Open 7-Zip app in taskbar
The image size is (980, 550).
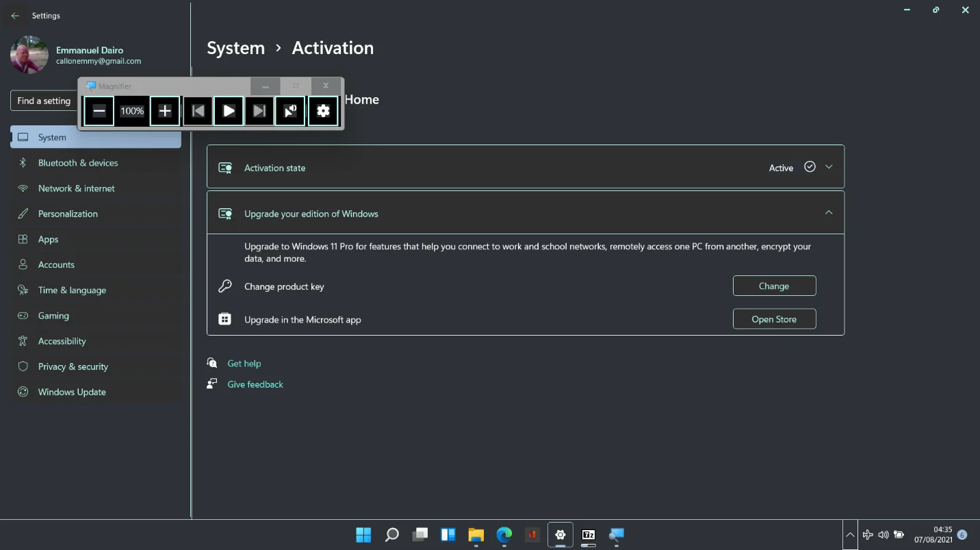(589, 535)
